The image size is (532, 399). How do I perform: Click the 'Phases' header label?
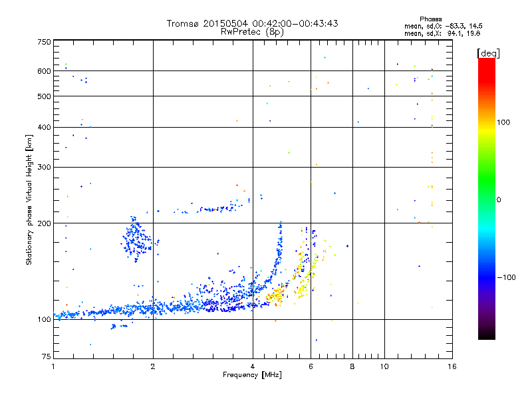pos(430,19)
